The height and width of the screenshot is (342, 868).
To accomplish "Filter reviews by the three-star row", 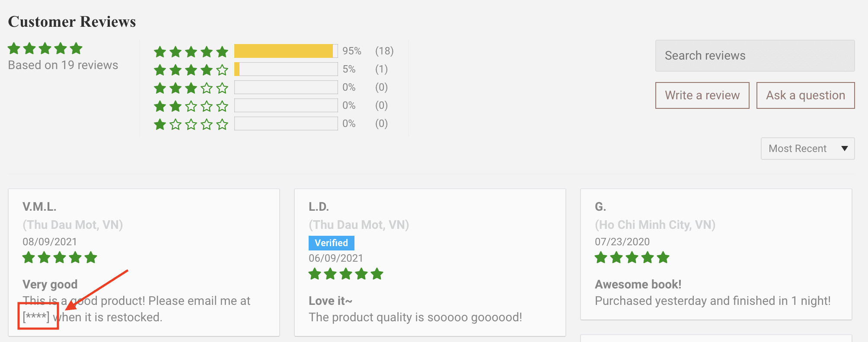I will coord(191,88).
